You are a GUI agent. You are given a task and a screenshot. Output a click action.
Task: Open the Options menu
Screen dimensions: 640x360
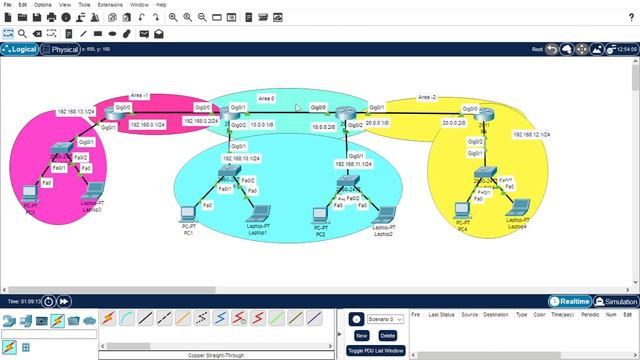(x=42, y=5)
